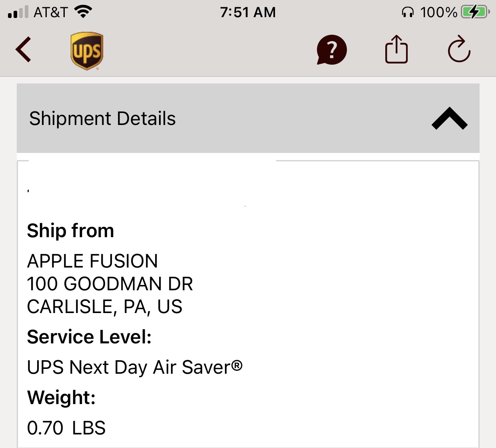
Task: Collapse Shipment Details with the chevron
Action: (x=449, y=119)
